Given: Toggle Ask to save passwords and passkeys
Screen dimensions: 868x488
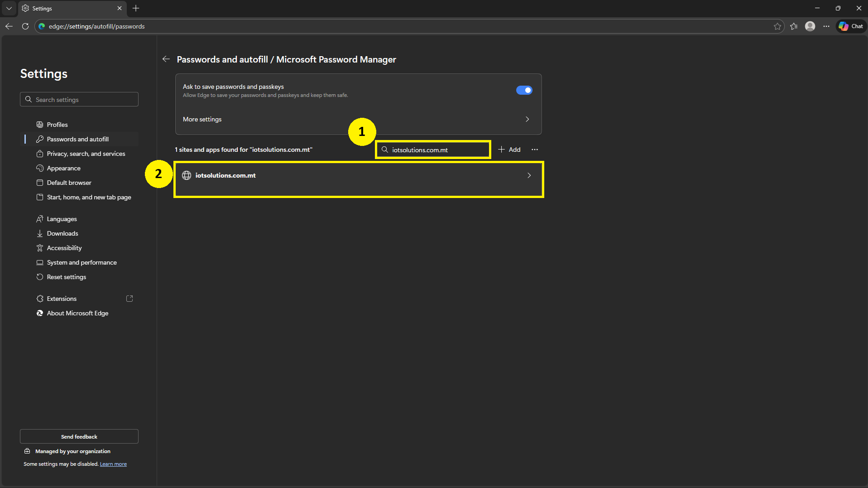Looking at the screenshot, I should tap(524, 90).
